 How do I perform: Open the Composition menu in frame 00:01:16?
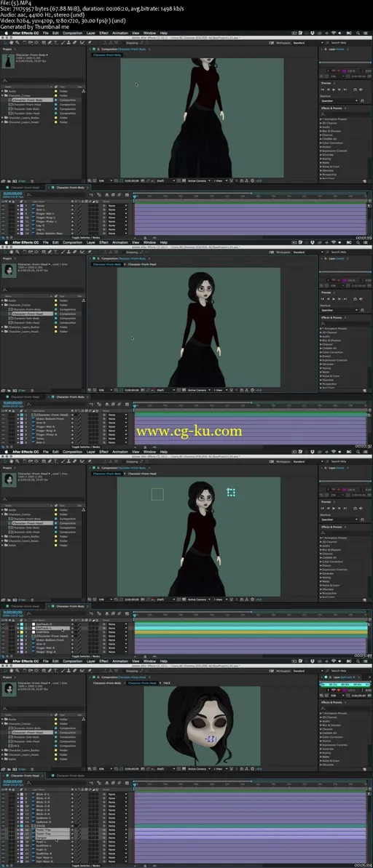pos(73,33)
